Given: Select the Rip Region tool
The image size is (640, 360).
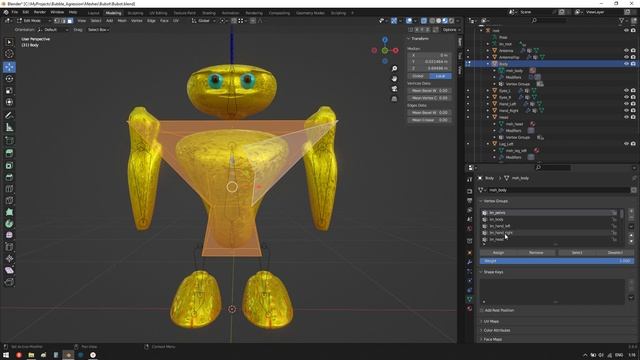Looking at the screenshot, I should tap(9, 282).
